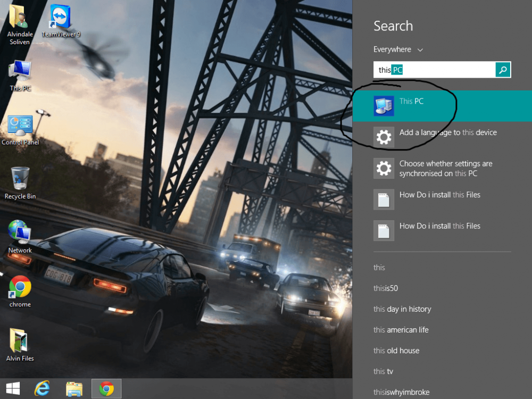The height and width of the screenshot is (399, 532).
Task: Click the magnifier search button
Action: pyautogui.click(x=503, y=70)
